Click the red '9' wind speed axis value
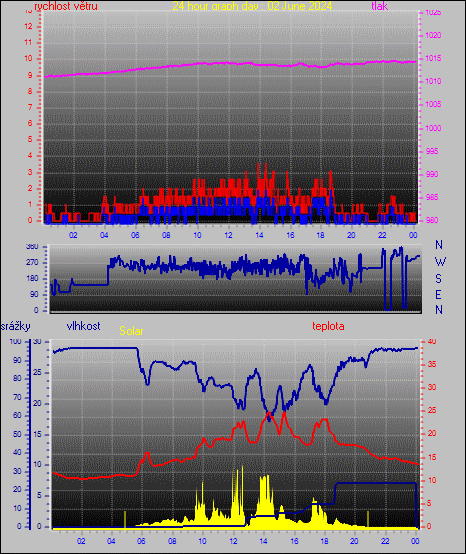Image resolution: width=466 pixels, height=554 pixels. (x=30, y=75)
